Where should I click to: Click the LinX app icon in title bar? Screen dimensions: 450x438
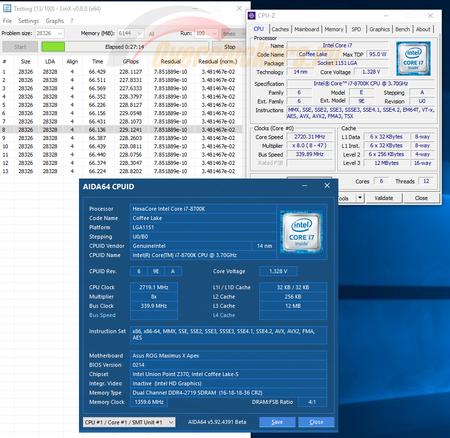click(7, 8)
